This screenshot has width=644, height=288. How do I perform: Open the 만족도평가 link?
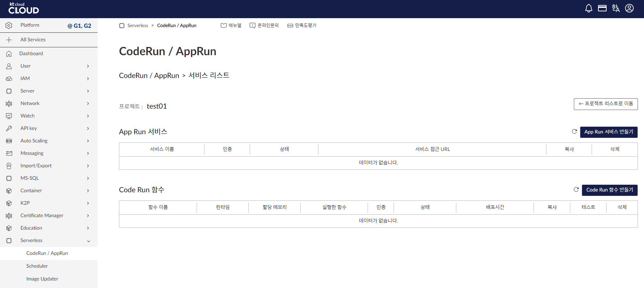pyautogui.click(x=306, y=25)
